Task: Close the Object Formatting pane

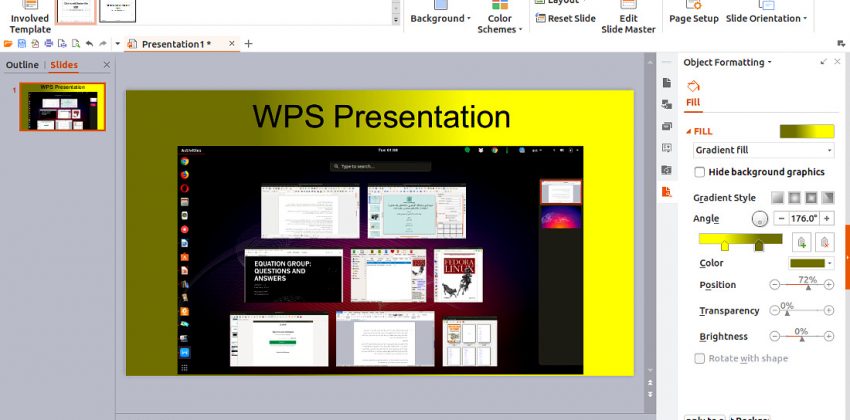Action: pos(838,62)
